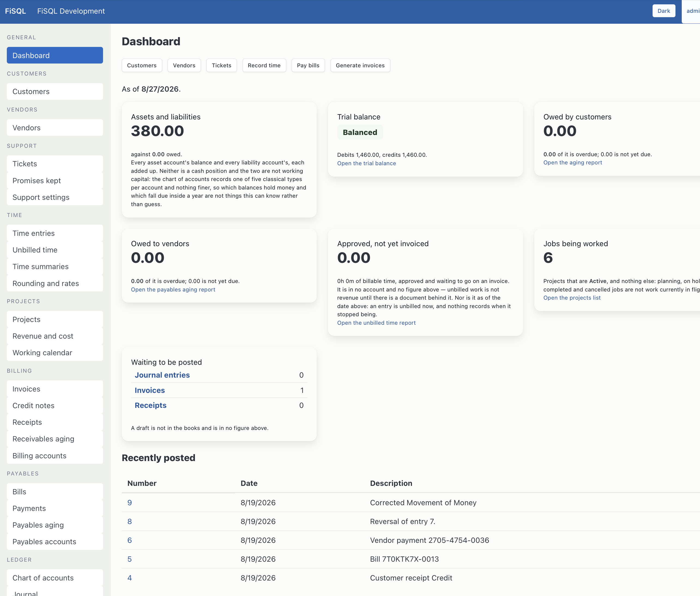This screenshot has height=596, width=700.
Task: Open the FiSQL Development header link
Action: coord(71,11)
